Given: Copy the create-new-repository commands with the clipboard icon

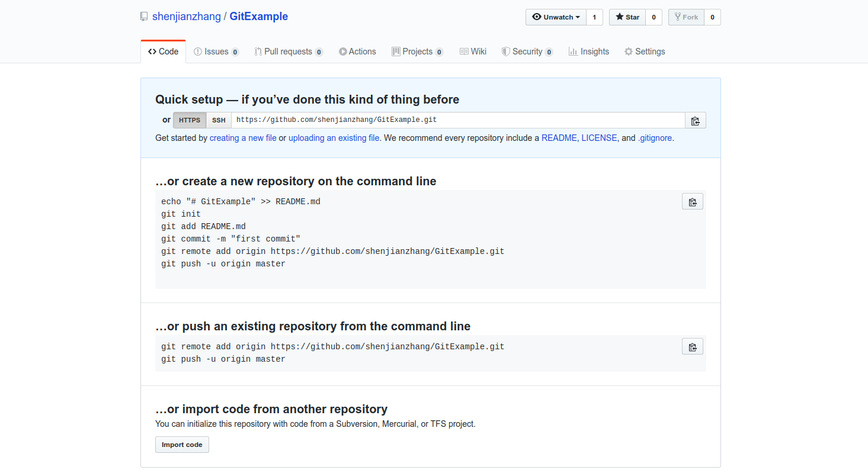Looking at the screenshot, I should [693, 202].
